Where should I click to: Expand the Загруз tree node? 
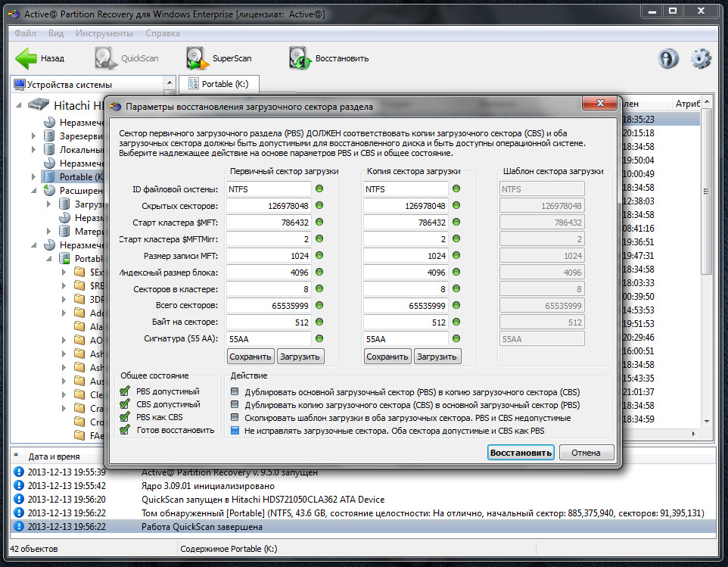pos(49,204)
